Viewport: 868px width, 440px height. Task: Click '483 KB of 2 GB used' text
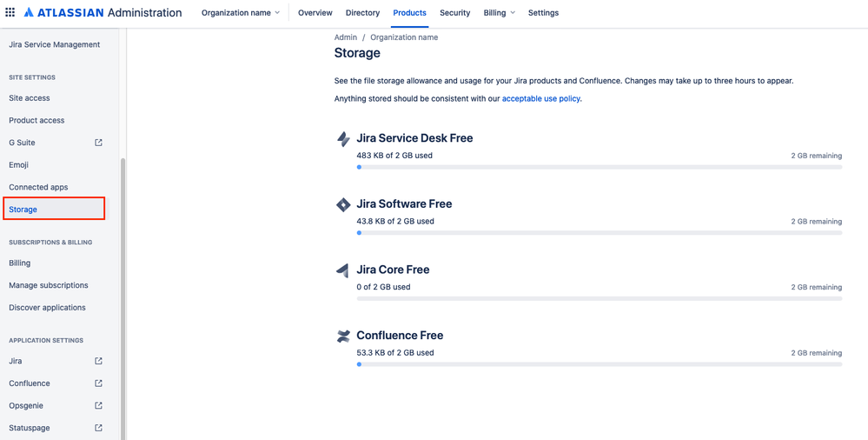point(394,156)
